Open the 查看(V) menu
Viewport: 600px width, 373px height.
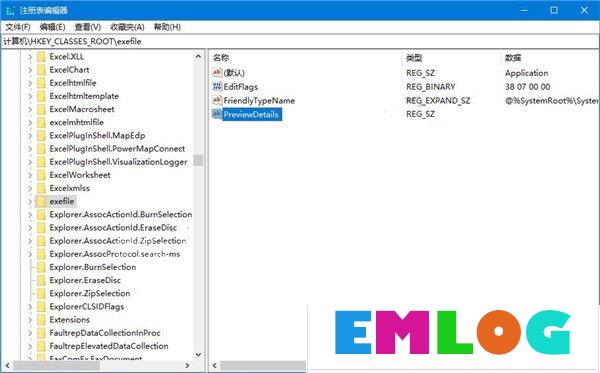pos(88,27)
